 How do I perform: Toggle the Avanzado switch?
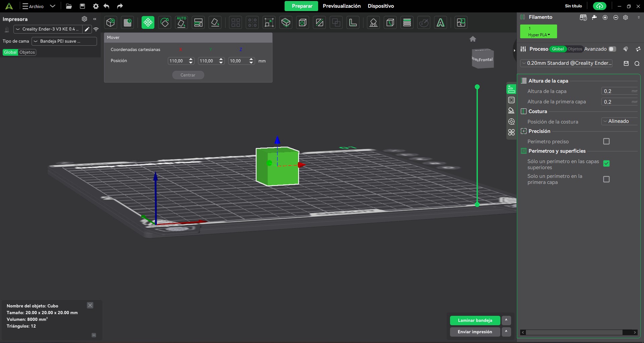[x=612, y=49]
